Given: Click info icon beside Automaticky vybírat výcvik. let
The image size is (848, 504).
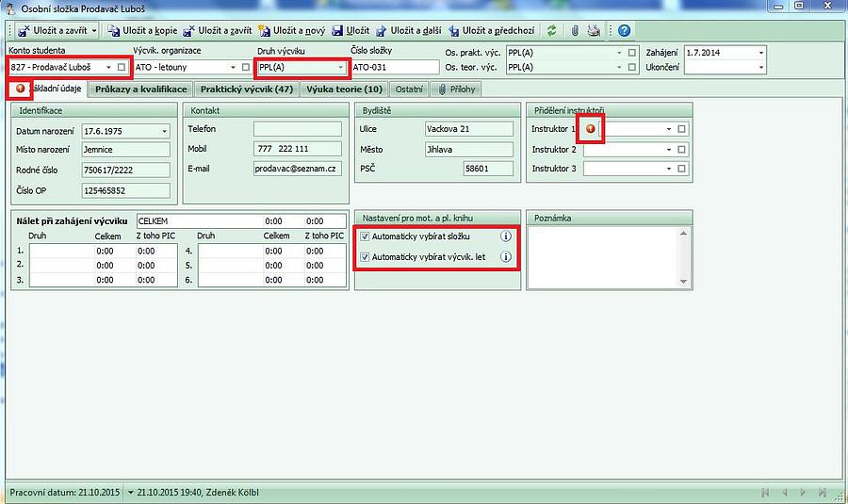Looking at the screenshot, I should tap(506, 256).
